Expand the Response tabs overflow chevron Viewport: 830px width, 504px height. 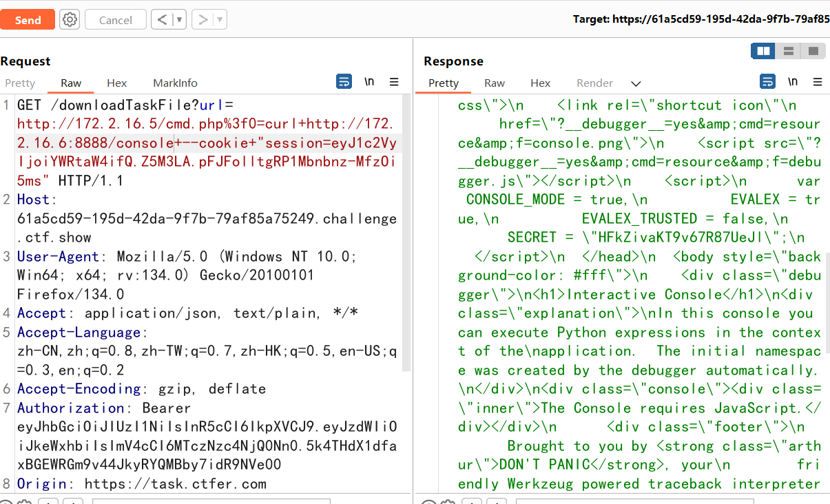(636, 83)
